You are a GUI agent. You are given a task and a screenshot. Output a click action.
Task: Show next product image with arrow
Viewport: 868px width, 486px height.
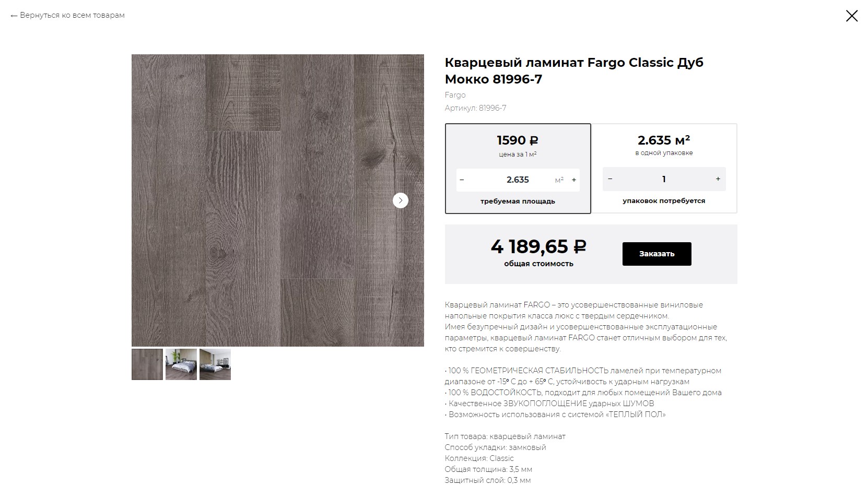[400, 200]
